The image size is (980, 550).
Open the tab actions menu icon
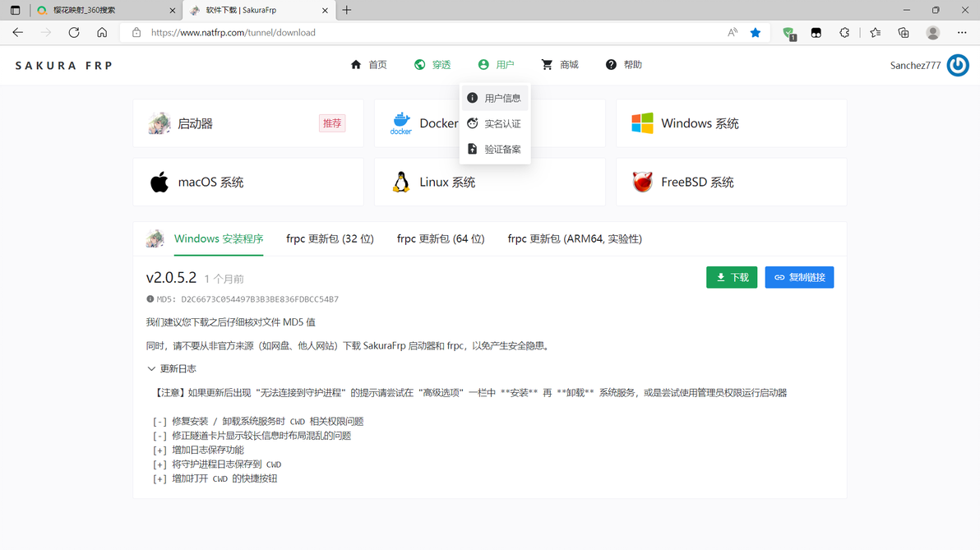tap(15, 10)
